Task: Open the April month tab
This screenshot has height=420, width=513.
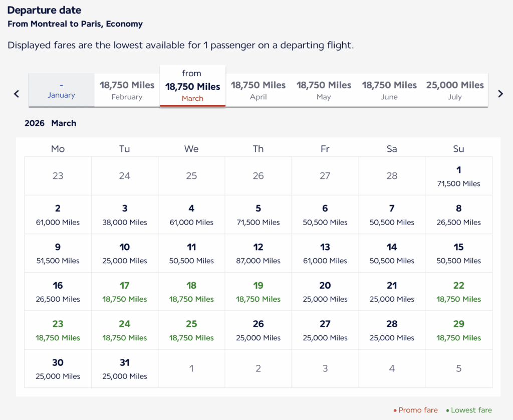Action: click(x=258, y=90)
